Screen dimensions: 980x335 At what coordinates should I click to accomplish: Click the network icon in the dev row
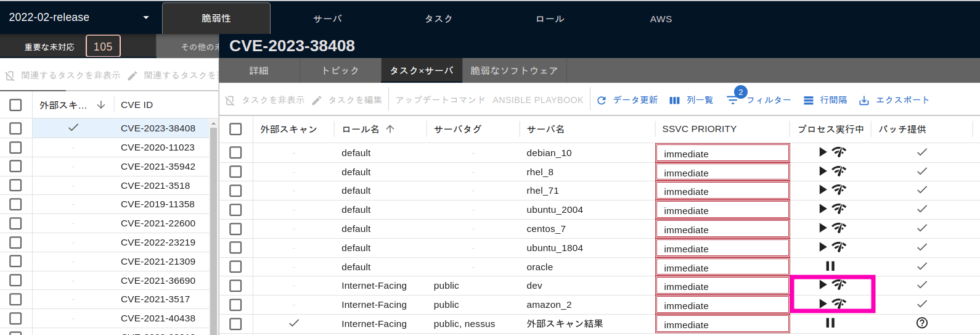(x=839, y=284)
